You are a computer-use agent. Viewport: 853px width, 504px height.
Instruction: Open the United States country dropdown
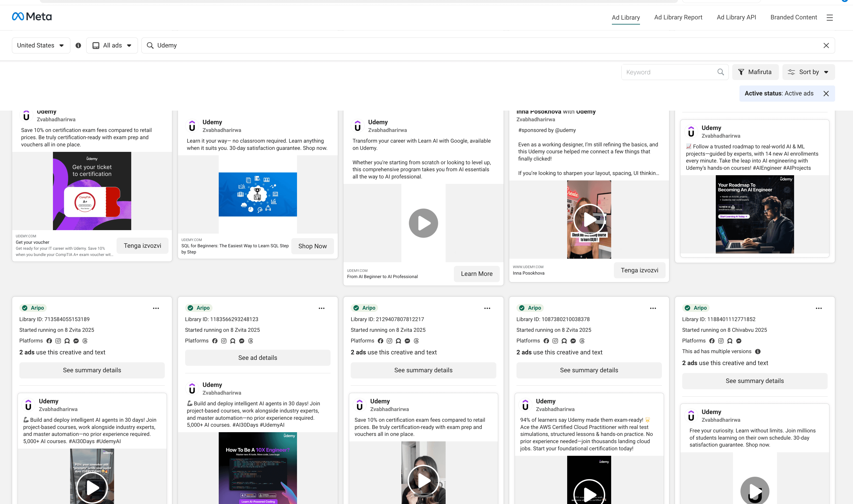41,45
